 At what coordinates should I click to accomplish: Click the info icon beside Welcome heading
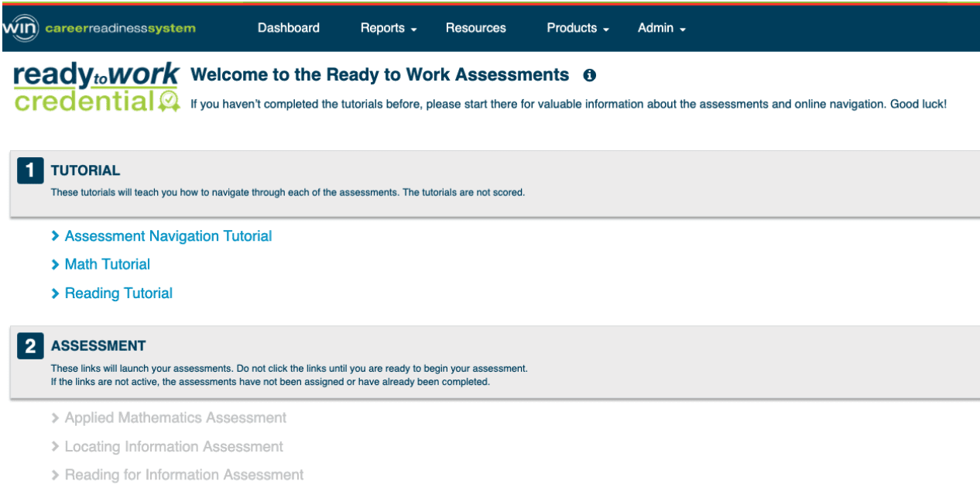click(x=589, y=75)
